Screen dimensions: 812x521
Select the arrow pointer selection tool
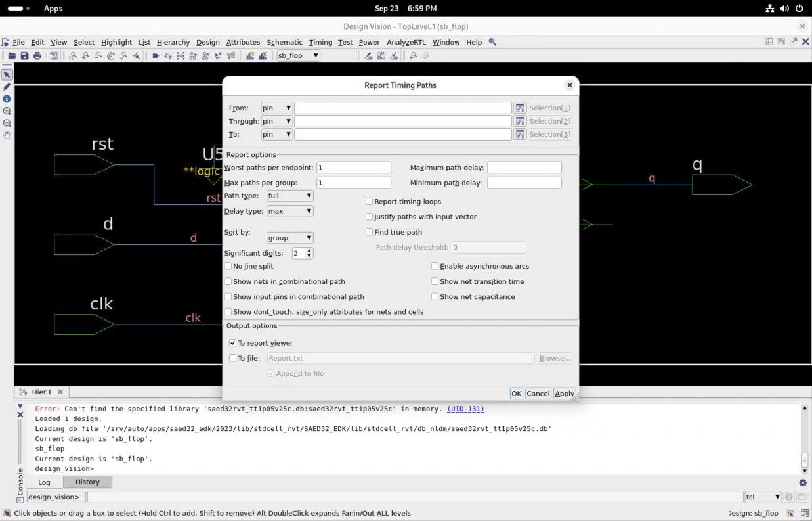pyautogui.click(x=7, y=74)
